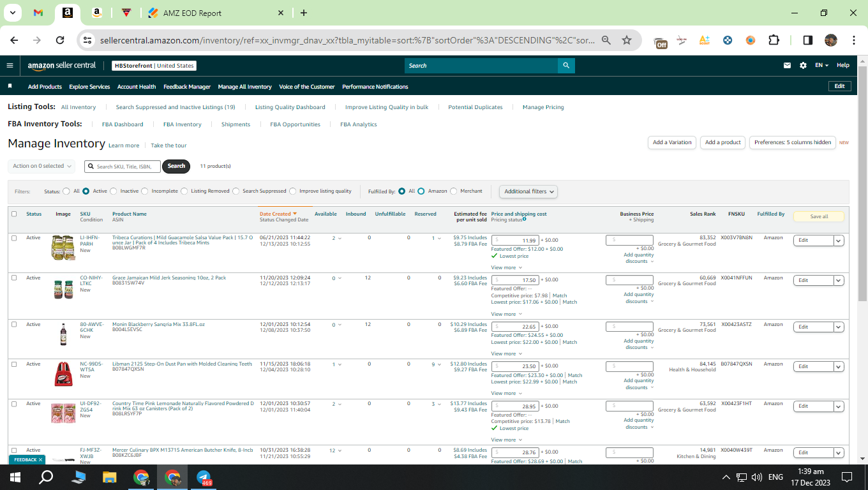Close the FEEDBACK tab with its X
The width and height of the screenshot is (868, 490).
[40, 459]
